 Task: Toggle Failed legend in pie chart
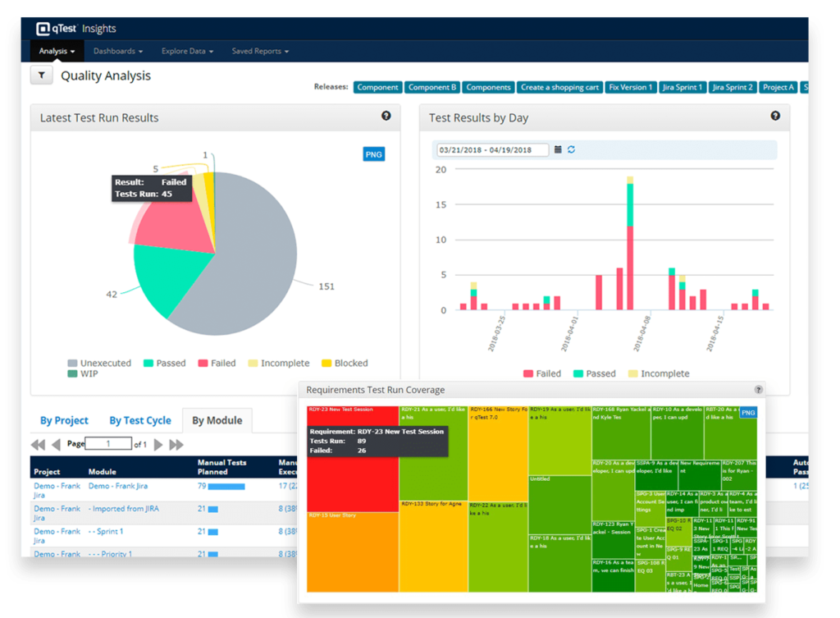click(x=217, y=363)
